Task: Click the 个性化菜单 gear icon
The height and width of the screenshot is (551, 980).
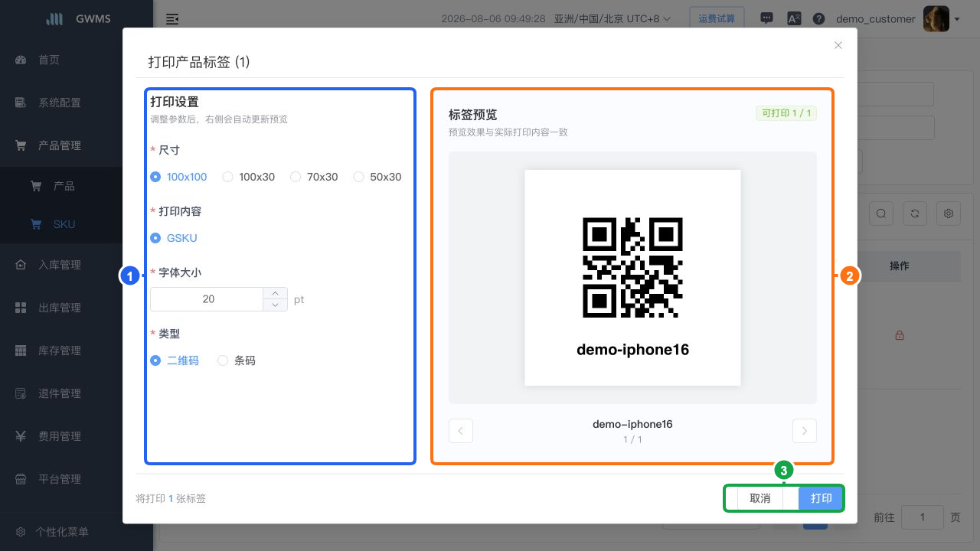Action: [x=21, y=532]
